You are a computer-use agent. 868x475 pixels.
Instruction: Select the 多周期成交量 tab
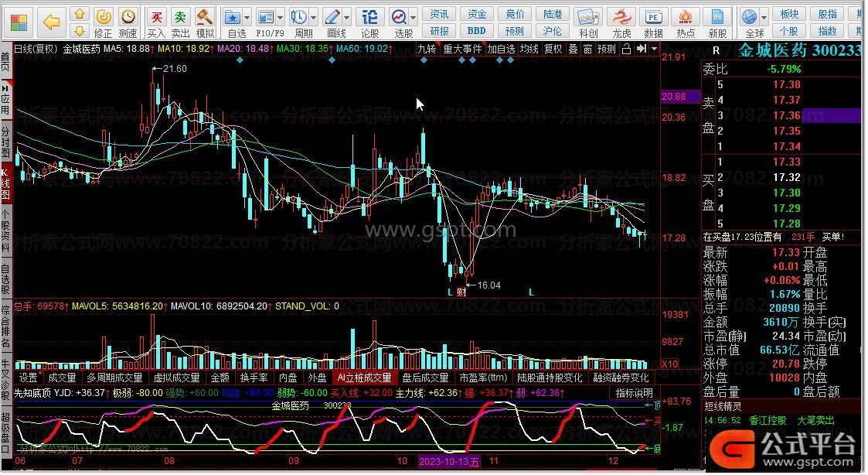click(x=114, y=378)
